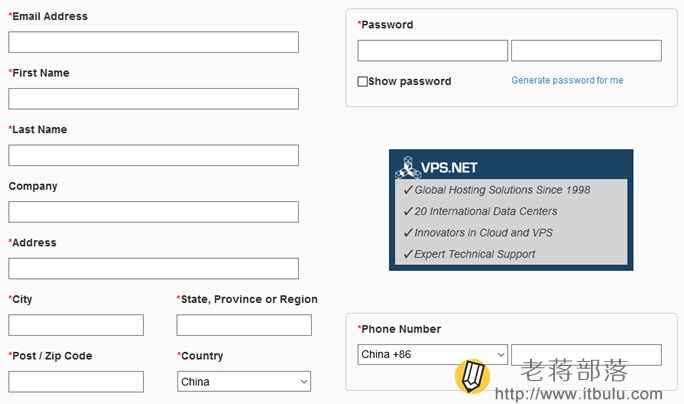The height and width of the screenshot is (404, 684).
Task: Expand the Country dropdown showing China
Action: pos(244,382)
